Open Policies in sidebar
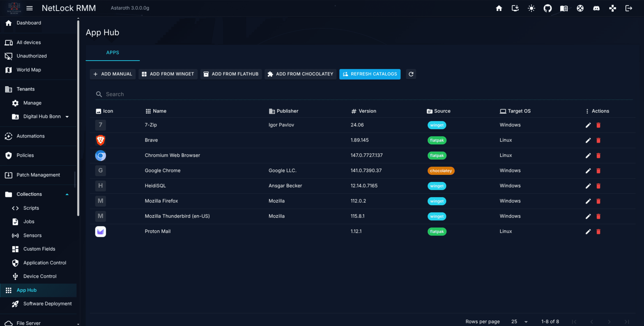This screenshot has height=326, width=644. pyautogui.click(x=38, y=155)
